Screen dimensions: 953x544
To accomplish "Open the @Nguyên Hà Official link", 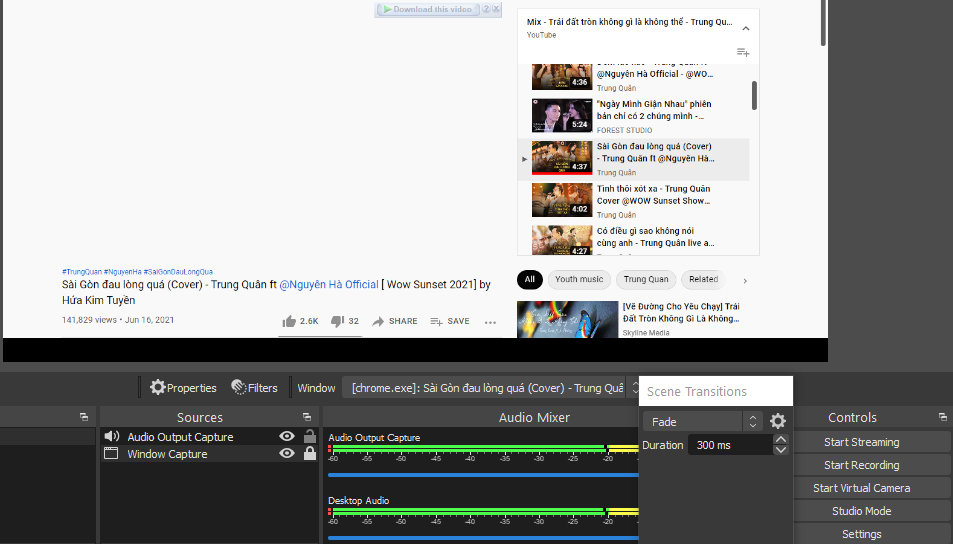I will [329, 284].
